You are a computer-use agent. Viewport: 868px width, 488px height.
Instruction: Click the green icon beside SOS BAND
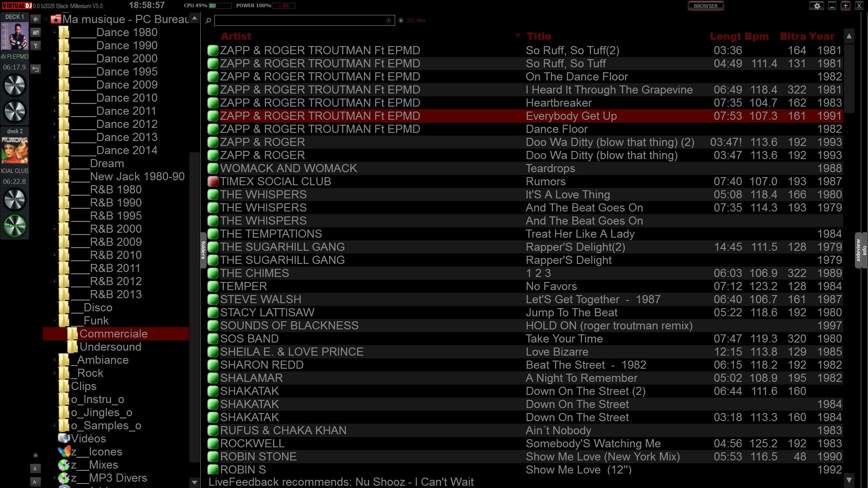click(x=213, y=339)
